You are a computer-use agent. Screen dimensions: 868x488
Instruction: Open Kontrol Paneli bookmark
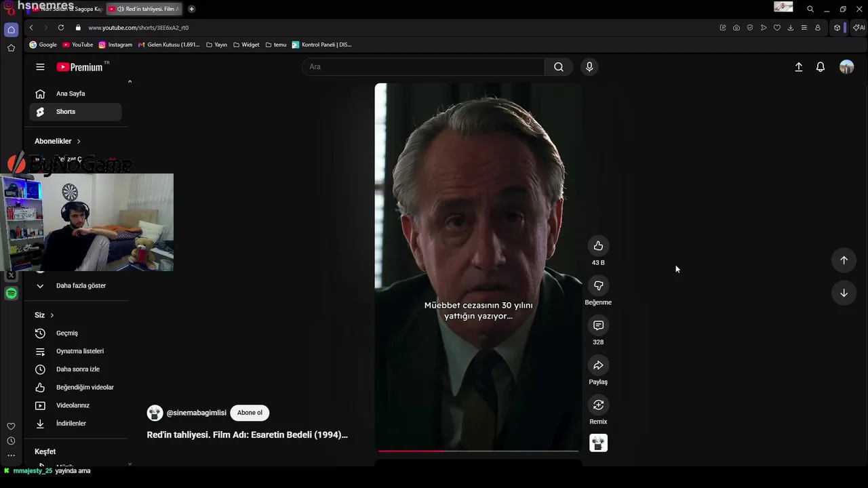321,45
